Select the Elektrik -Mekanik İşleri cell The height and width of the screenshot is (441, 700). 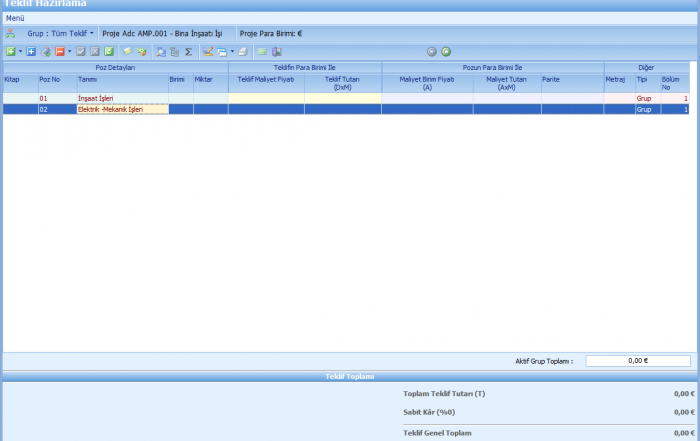pos(122,109)
